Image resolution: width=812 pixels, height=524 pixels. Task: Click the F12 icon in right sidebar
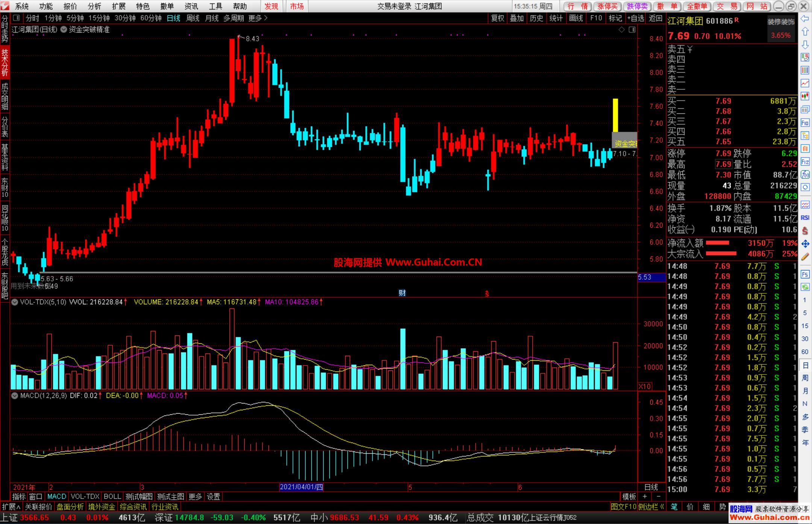pos(805,162)
